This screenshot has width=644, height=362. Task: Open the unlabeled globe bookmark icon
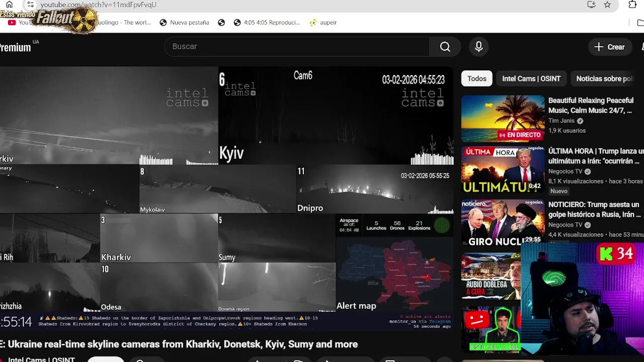(221, 23)
